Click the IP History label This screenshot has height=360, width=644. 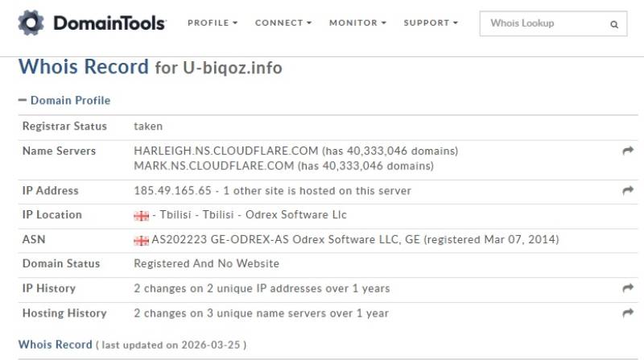(x=49, y=288)
